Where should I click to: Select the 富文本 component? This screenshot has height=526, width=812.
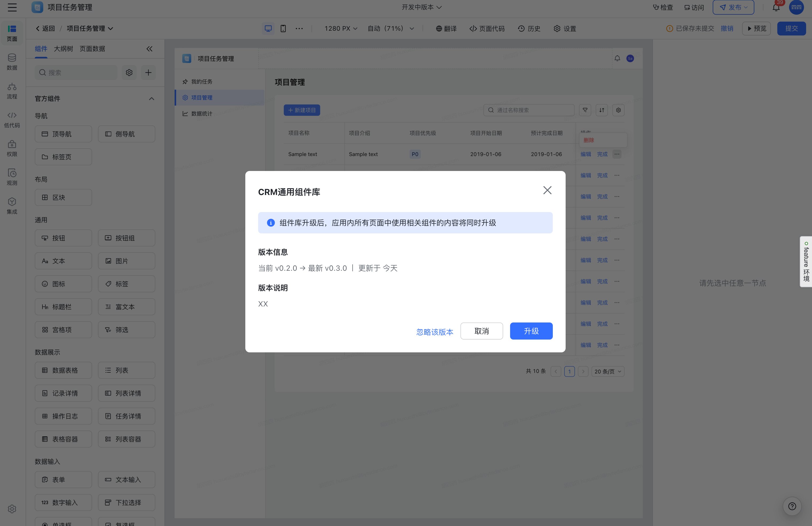[x=127, y=307]
